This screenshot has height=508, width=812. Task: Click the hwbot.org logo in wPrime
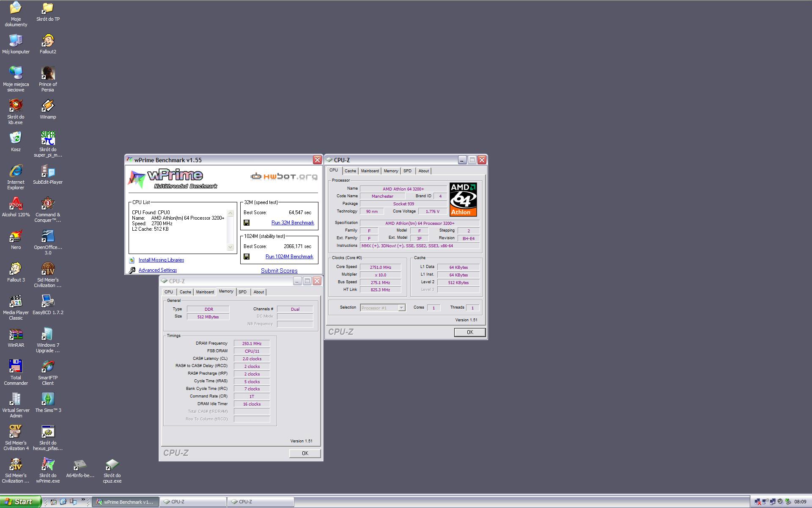(284, 177)
